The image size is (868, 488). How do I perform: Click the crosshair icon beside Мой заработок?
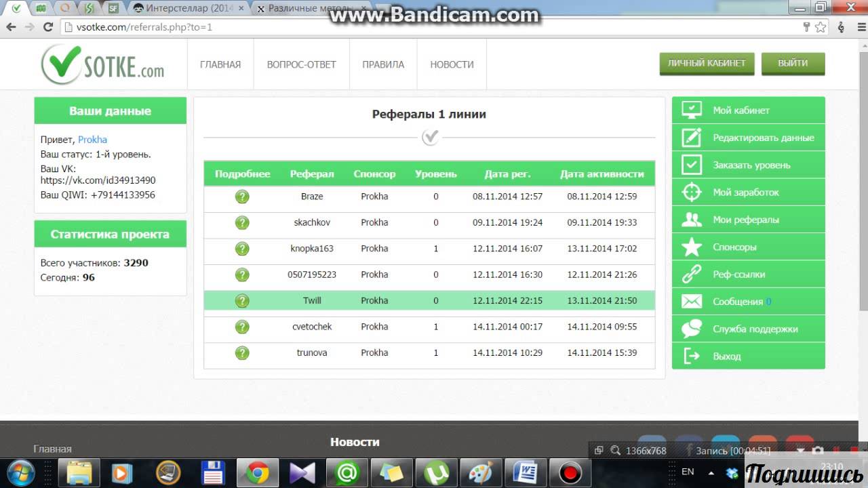[x=691, y=192]
